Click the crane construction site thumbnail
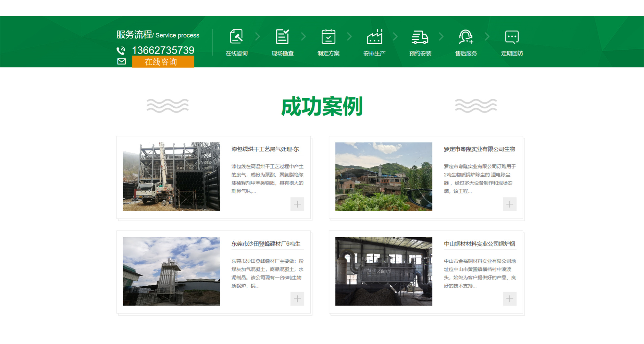 click(171, 177)
